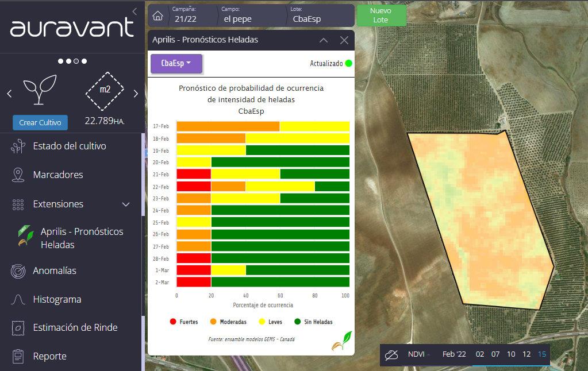
Task: Click the Marcadores pin icon
Action: (x=18, y=175)
